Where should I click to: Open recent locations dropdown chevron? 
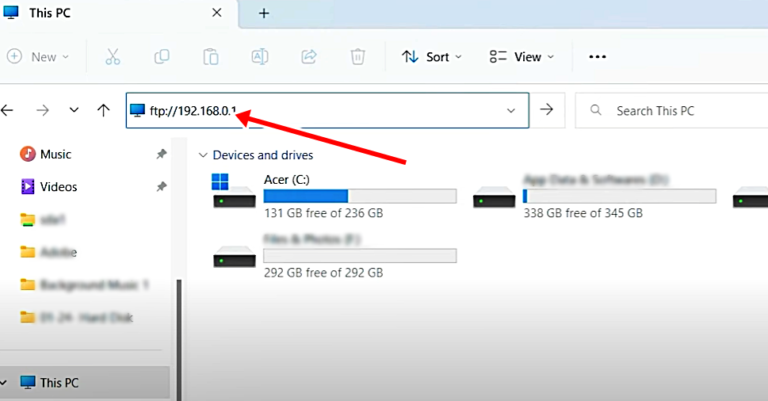[x=73, y=110]
